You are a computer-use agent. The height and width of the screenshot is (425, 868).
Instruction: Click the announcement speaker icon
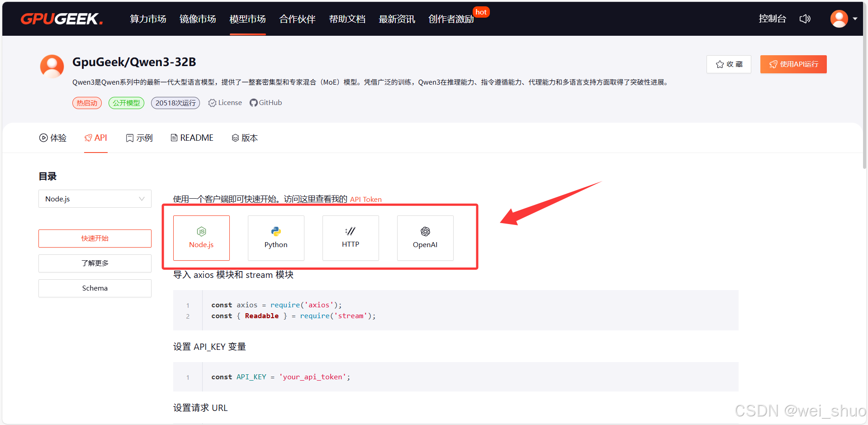click(x=805, y=19)
